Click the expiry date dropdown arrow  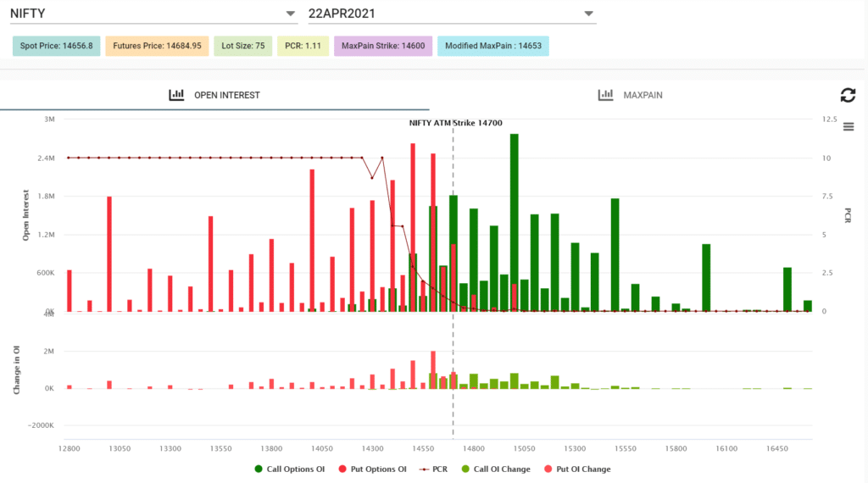tap(588, 14)
